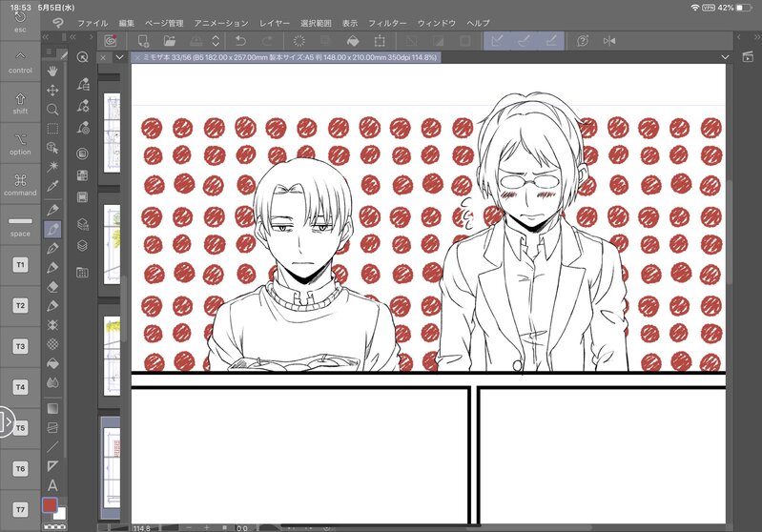Open the Quick Access palette icon

click(83, 57)
